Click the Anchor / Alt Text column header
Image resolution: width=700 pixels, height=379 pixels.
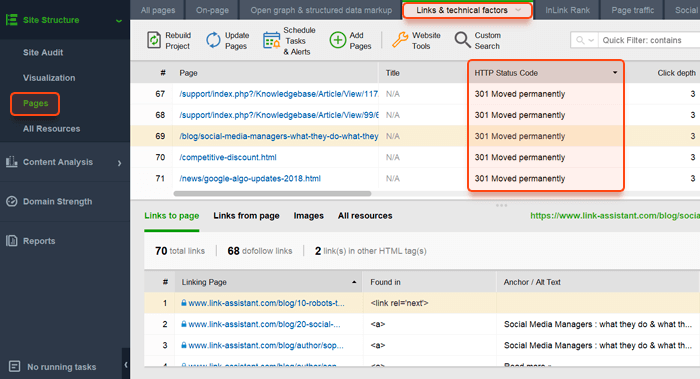[x=597, y=282]
